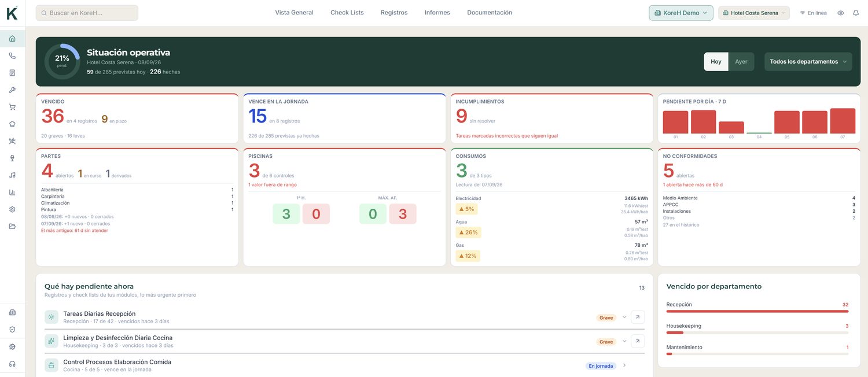Open the shopping cart icon in the sidebar
The height and width of the screenshot is (377, 868).
click(12, 107)
